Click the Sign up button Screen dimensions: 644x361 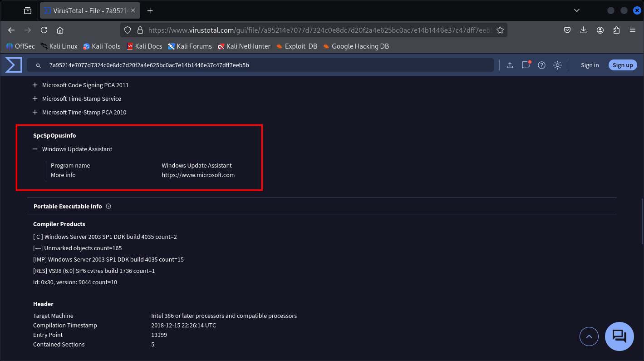623,65
